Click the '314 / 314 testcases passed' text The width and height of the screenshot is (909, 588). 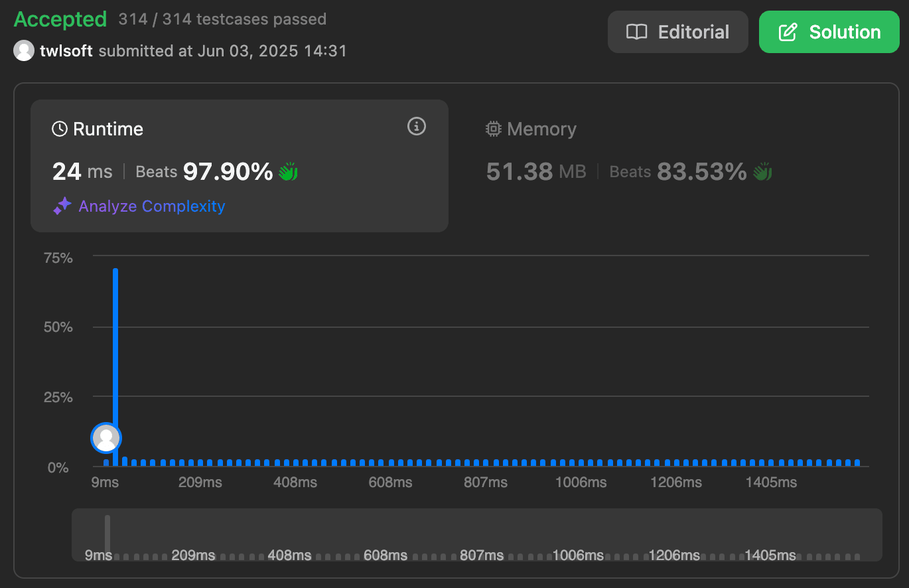(222, 19)
